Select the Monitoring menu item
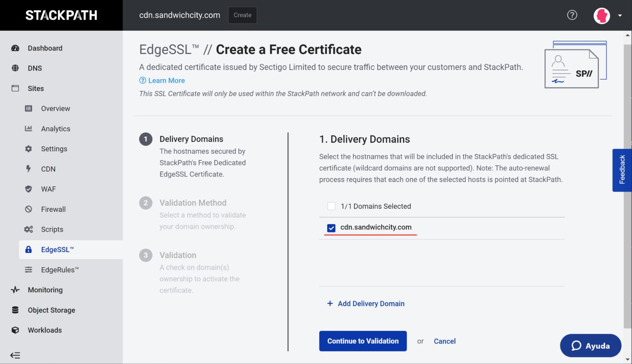 pos(45,290)
